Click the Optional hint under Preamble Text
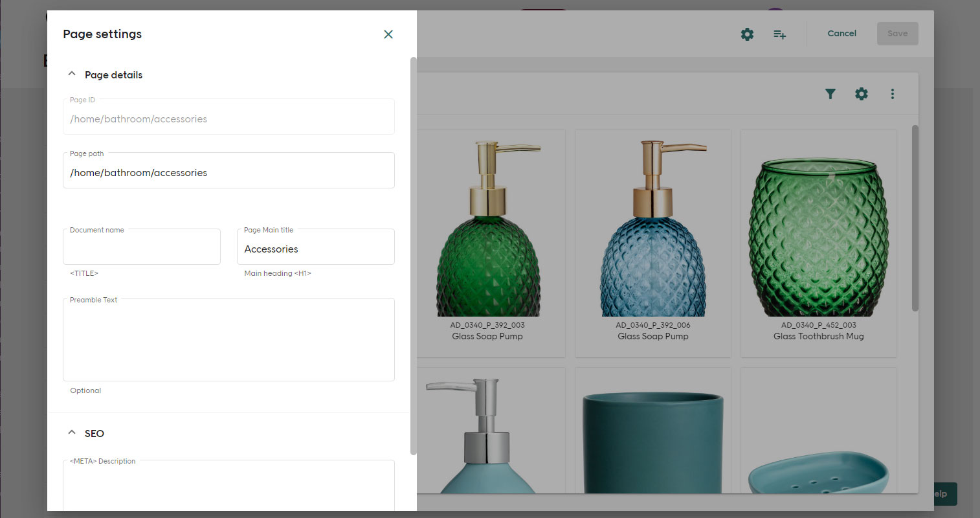Image resolution: width=980 pixels, height=518 pixels. [x=85, y=390]
